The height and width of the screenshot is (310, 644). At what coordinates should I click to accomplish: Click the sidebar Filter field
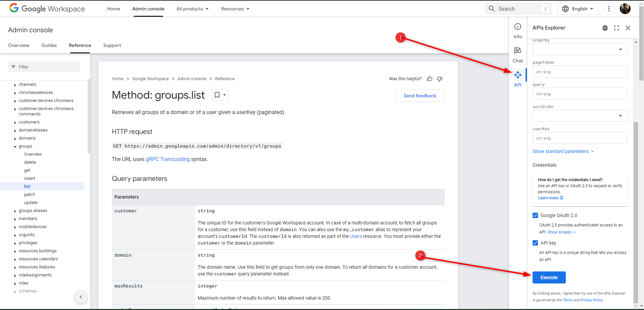click(x=44, y=67)
